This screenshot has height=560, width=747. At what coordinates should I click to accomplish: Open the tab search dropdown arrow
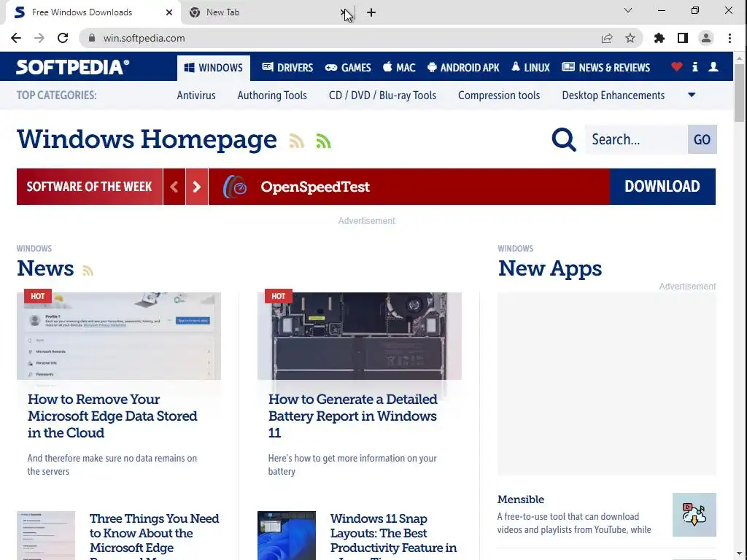pyautogui.click(x=628, y=10)
